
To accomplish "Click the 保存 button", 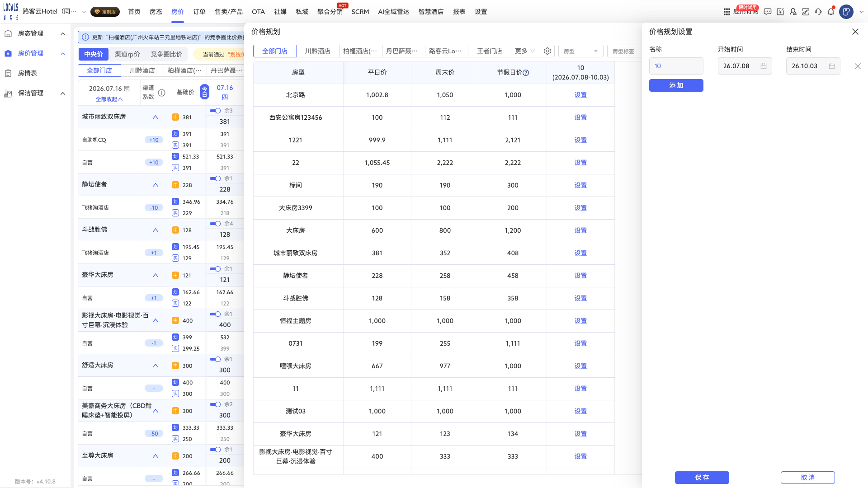I will click(x=702, y=478).
